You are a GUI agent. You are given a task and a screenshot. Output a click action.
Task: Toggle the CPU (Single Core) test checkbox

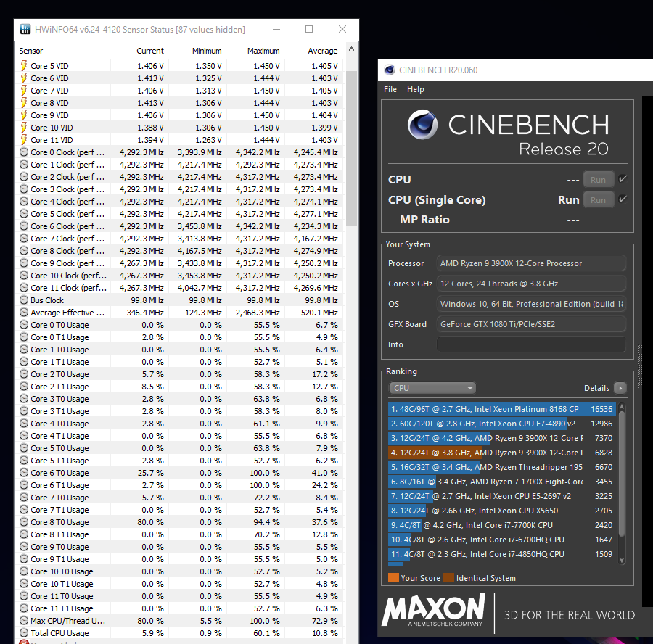pyautogui.click(x=623, y=199)
